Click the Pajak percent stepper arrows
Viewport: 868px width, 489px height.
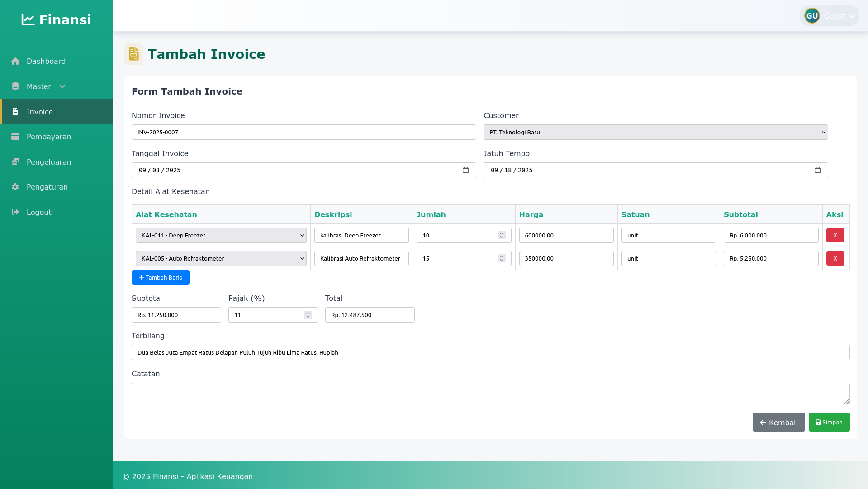(308, 315)
